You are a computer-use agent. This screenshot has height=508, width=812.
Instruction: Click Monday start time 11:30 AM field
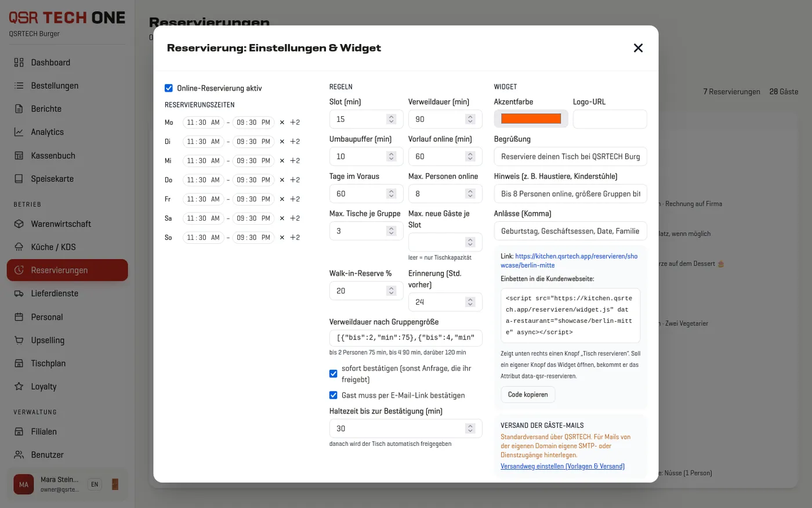click(203, 123)
